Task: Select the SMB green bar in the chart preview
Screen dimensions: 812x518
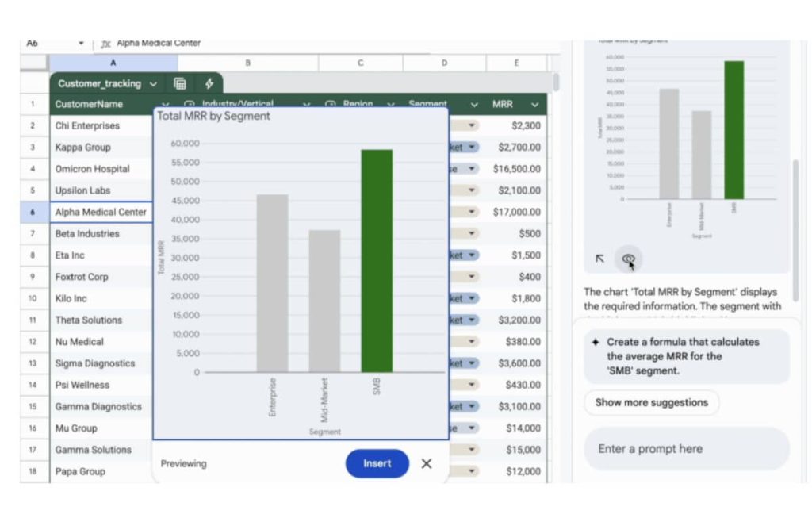Action: [x=376, y=258]
